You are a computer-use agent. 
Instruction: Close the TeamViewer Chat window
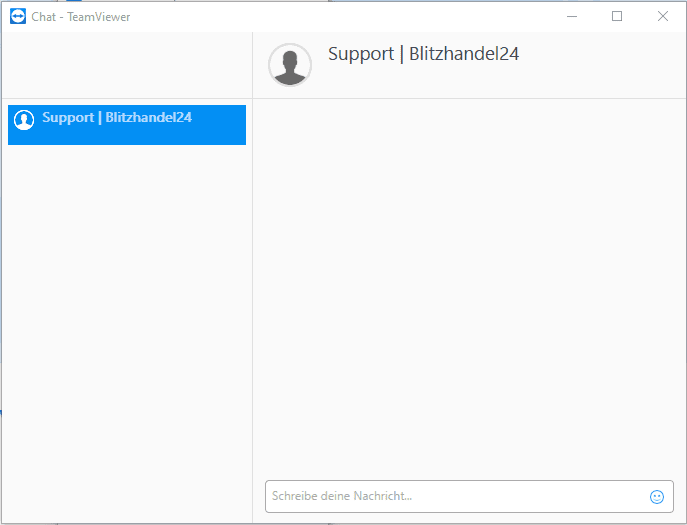click(662, 16)
